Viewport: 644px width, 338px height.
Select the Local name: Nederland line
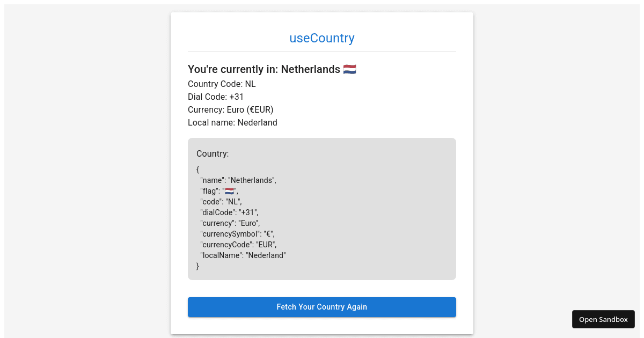pos(232,122)
